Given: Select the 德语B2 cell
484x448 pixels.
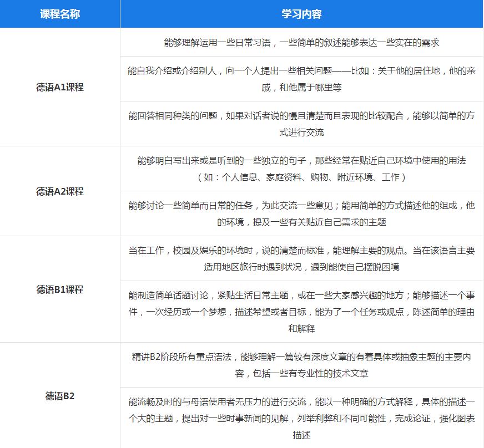Looking at the screenshot, I should pos(60,395).
